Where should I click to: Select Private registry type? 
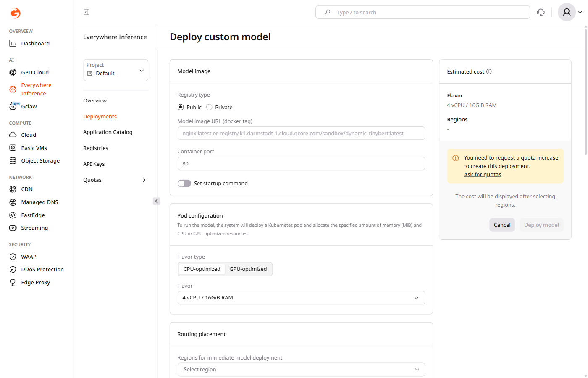point(219,107)
